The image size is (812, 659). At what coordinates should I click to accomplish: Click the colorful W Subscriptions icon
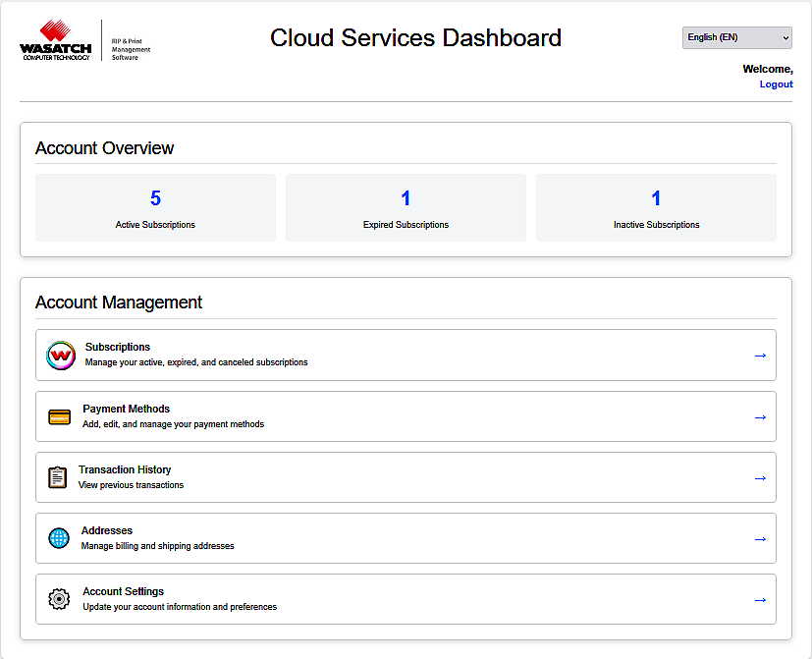(61, 355)
